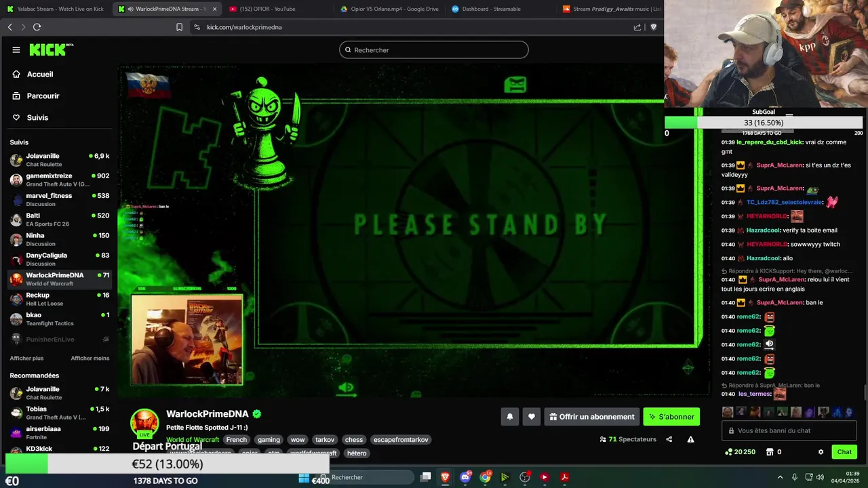Click the notification bell for WarlockPrimeDNA
This screenshot has width=868, height=488.
[x=510, y=417]
